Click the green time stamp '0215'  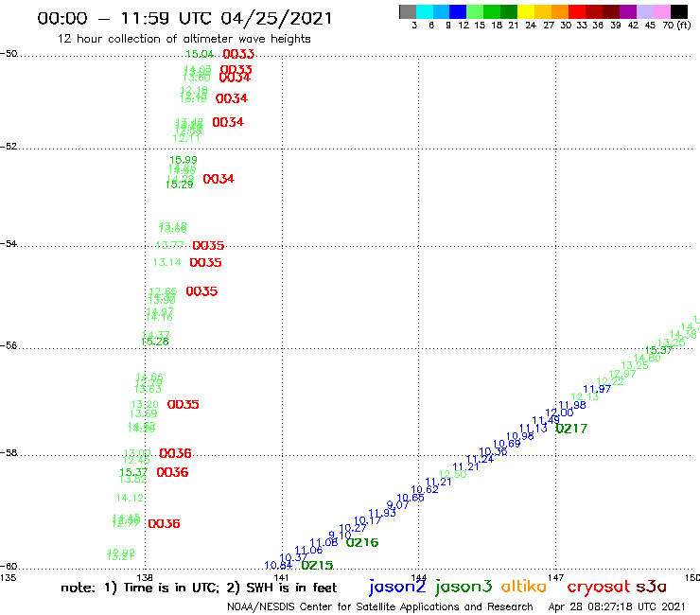coord(317,566)
